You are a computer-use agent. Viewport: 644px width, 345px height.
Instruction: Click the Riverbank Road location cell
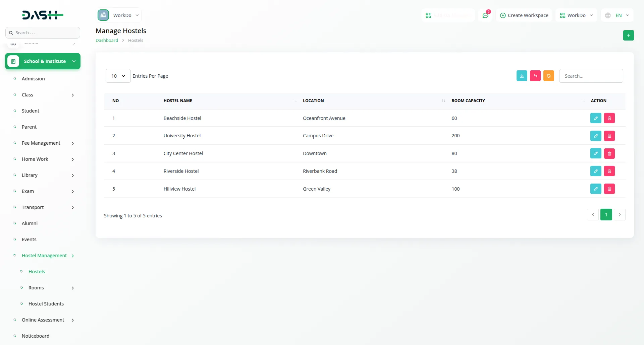[320, 171]
